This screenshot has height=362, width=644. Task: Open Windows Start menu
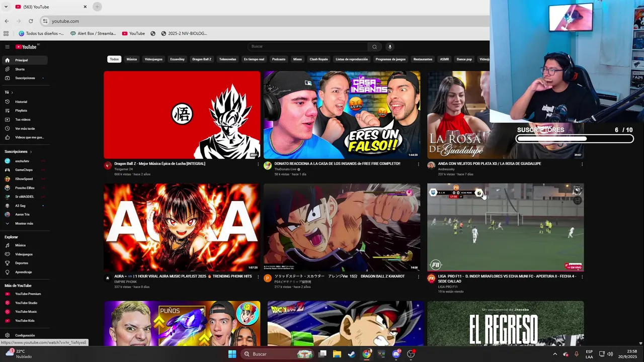click(x=232, y=354)
